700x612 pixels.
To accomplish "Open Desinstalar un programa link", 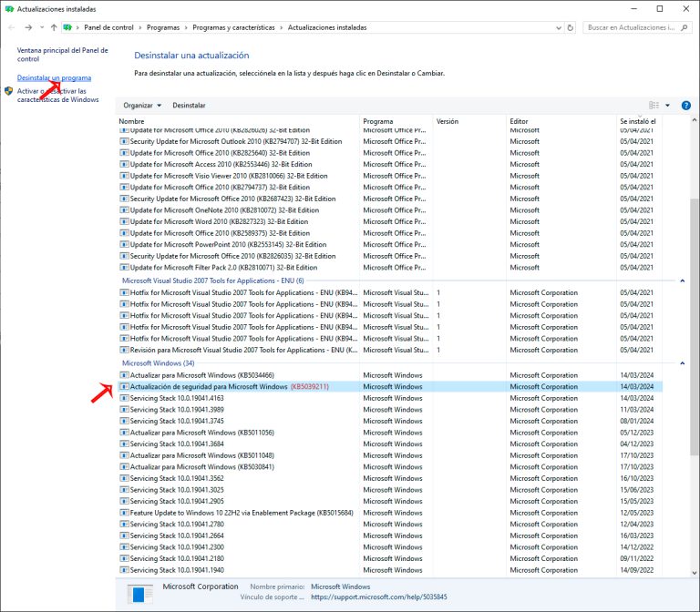I will (54, 77).
